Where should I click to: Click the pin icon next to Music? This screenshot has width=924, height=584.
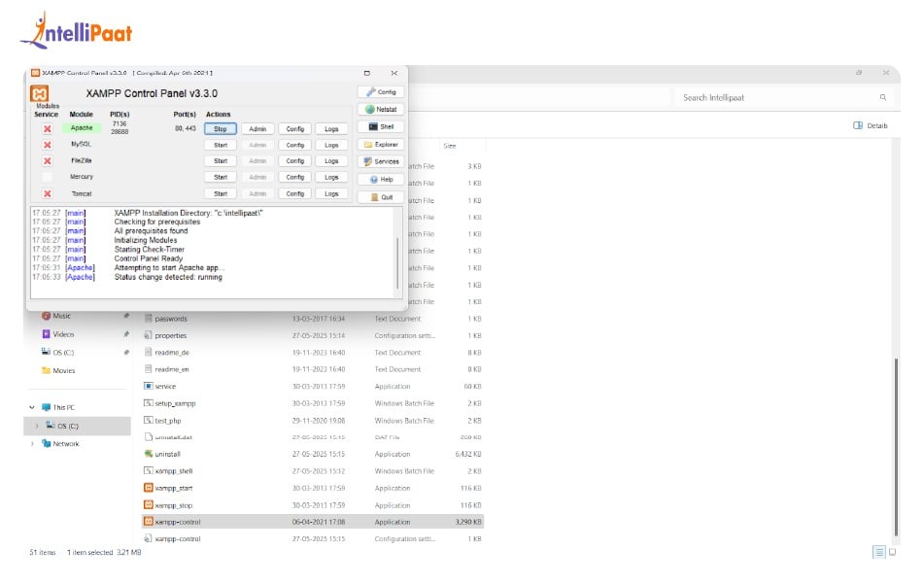pyautogui.click(x=126, y=316)
